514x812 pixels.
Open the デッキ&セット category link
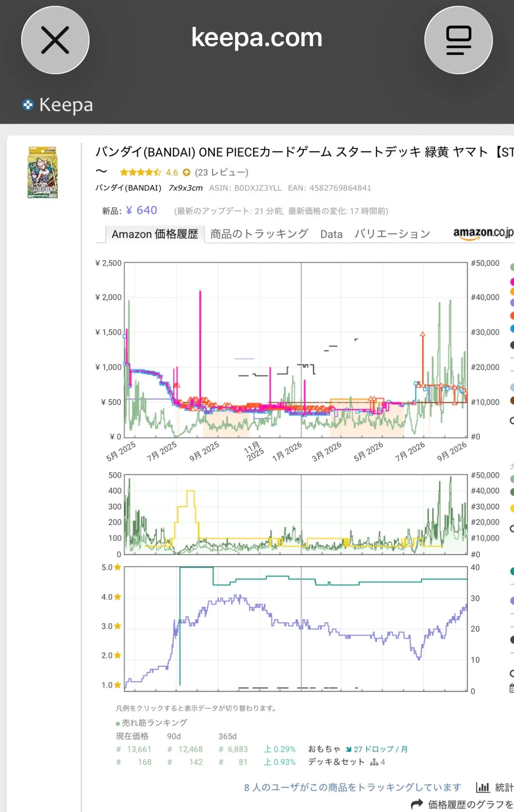[x=336, y=762]
